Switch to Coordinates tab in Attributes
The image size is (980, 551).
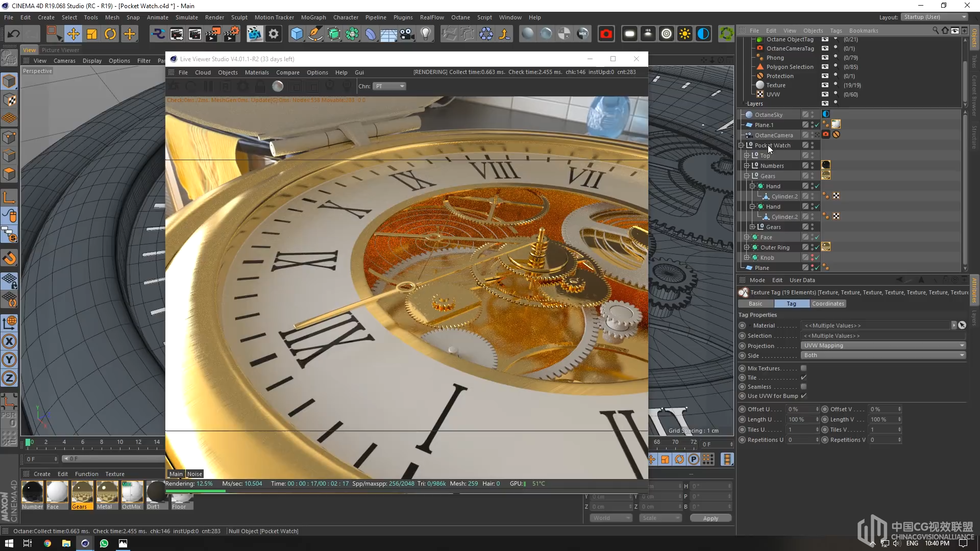coord(828,304)
